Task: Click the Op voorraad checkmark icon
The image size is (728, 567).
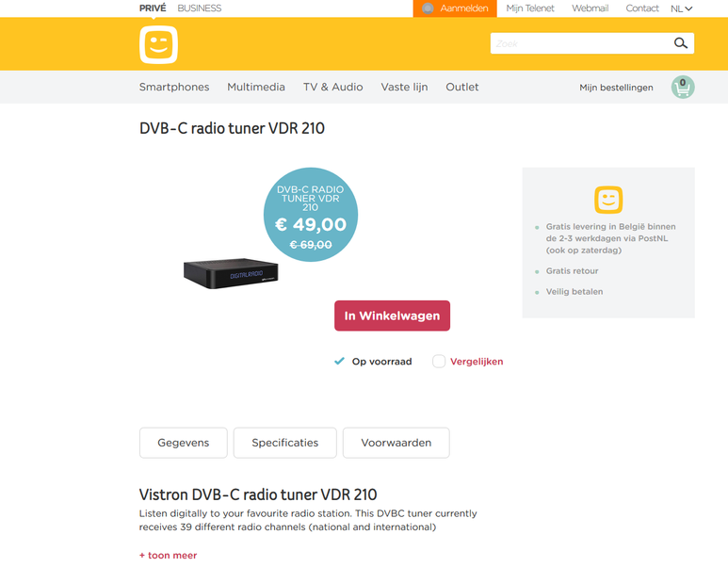Action: 339,361
